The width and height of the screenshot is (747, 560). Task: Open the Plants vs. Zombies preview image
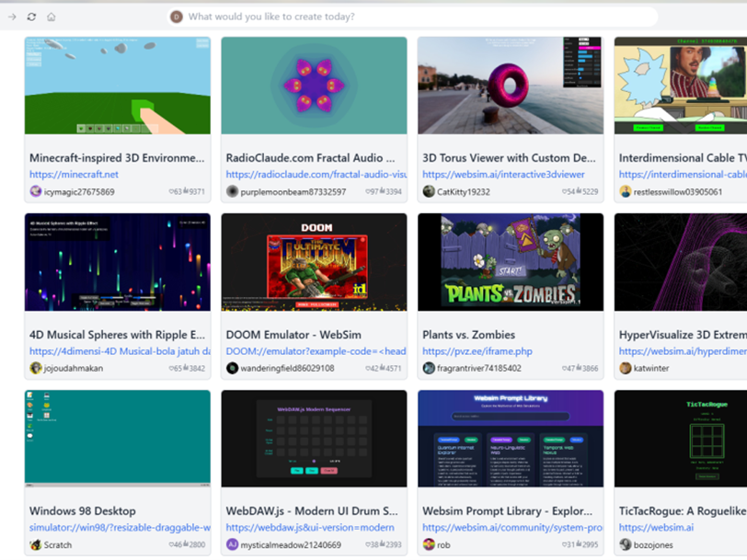coord(511,262)
